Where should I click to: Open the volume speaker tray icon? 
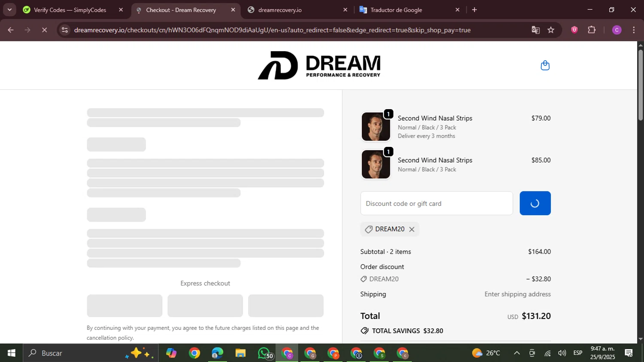[x=562, y=353]
